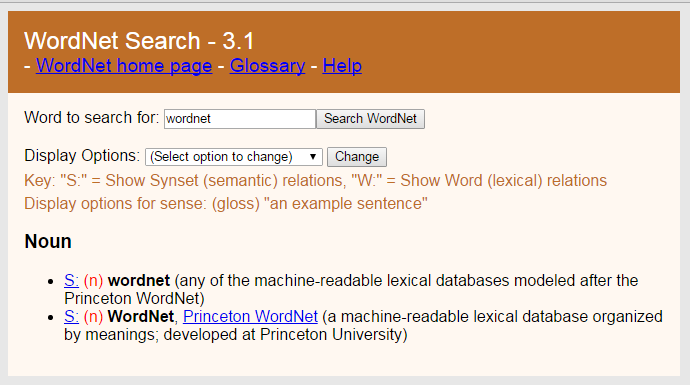Focus the word search text field
This screenshot has height=385, width=690.
point(240,119)
